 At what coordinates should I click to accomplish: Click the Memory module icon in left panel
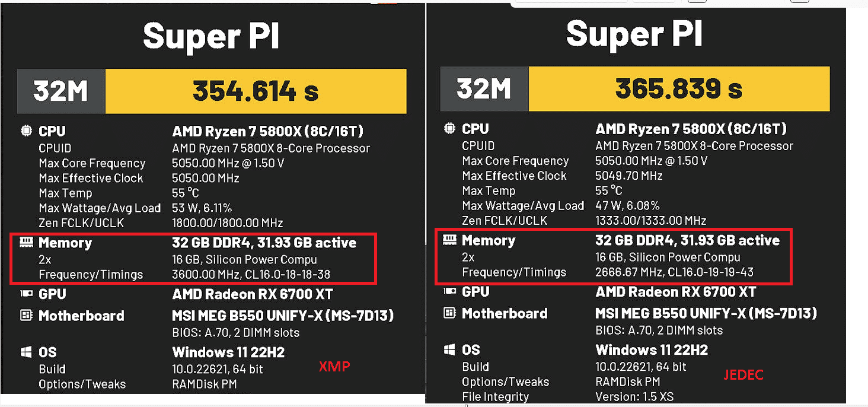coord(26,242)
